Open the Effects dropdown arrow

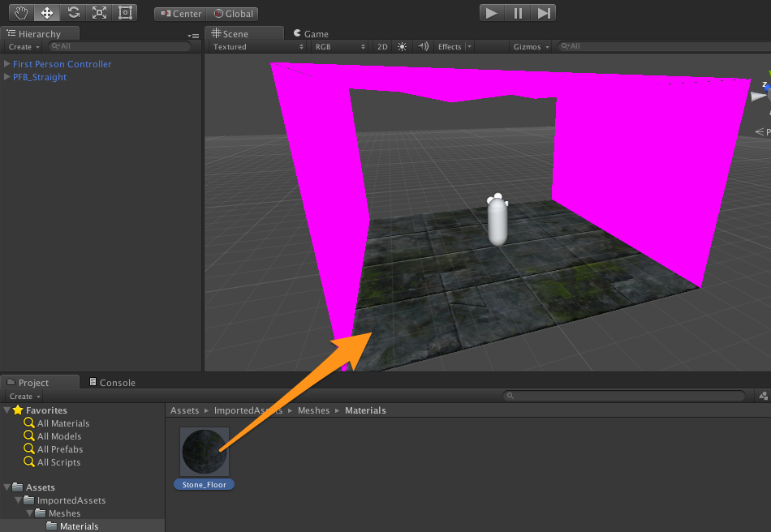469,47
